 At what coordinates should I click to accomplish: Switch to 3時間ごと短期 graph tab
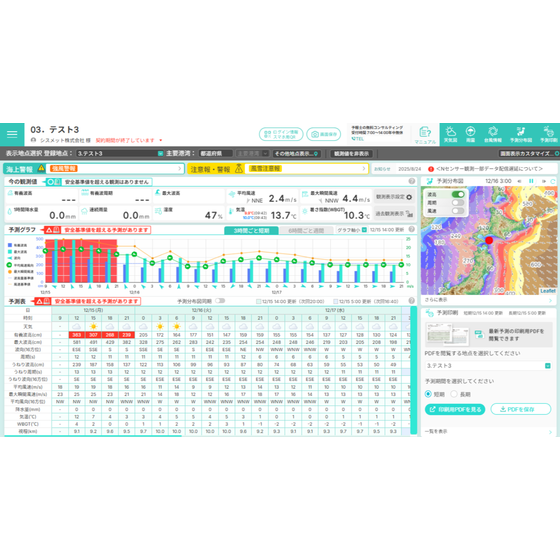tap(251, 230)
